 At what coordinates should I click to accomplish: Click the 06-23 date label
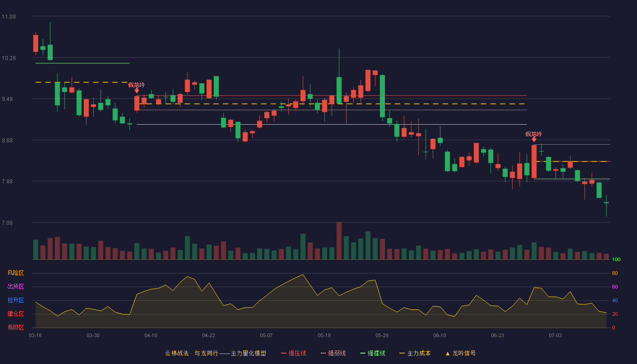click(497, 335)
